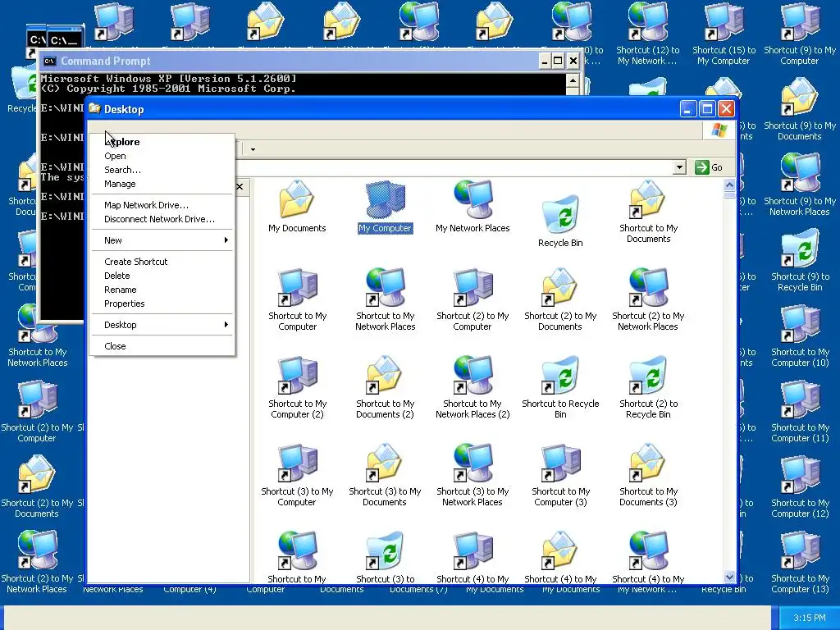Select Shortcut to My Computer (2) icon
Screen dimensions: 840x630
(297, 387)
